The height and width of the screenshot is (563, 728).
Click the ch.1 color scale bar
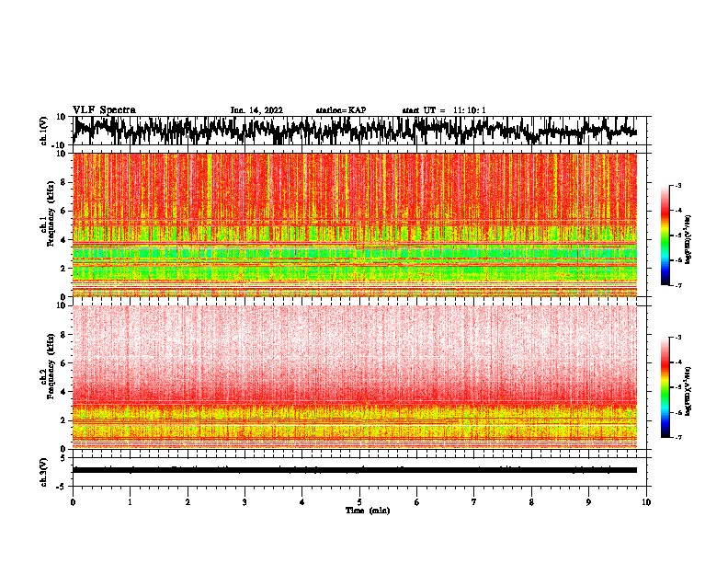point(665,236)
